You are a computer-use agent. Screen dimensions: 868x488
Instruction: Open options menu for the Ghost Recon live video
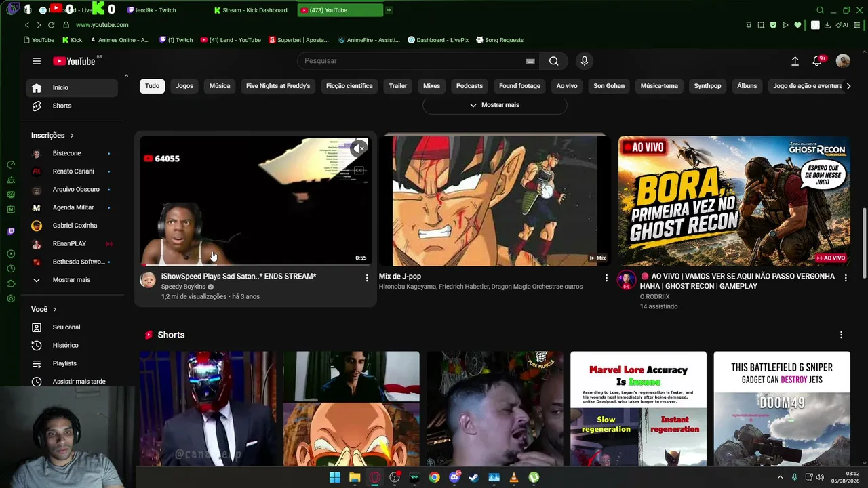coord(846,278)
